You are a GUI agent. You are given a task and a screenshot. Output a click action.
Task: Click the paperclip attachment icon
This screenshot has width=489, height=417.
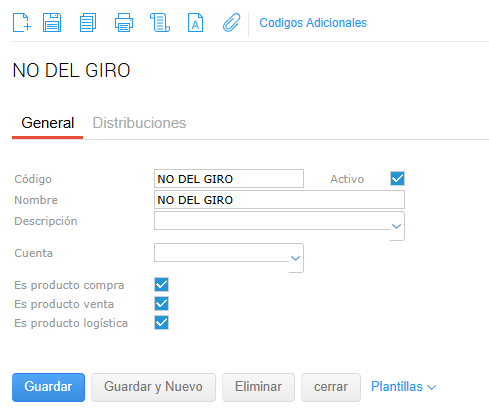(231, 22)
